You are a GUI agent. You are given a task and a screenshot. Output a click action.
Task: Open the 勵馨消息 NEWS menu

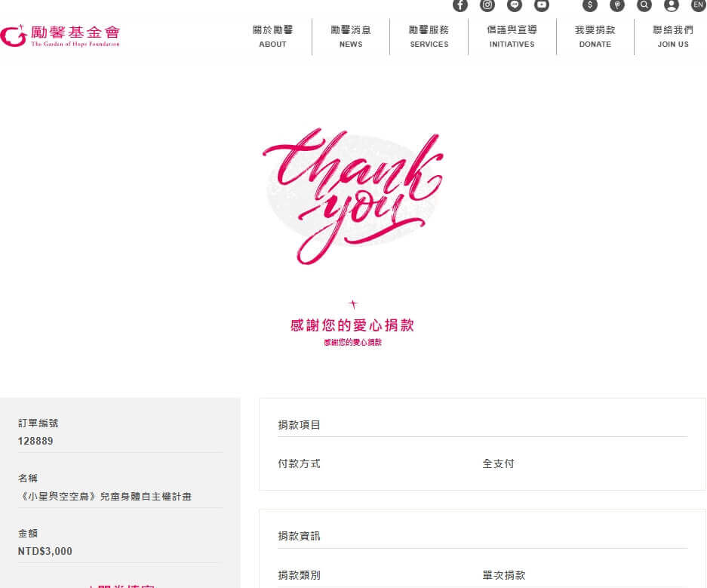(351, 36)
